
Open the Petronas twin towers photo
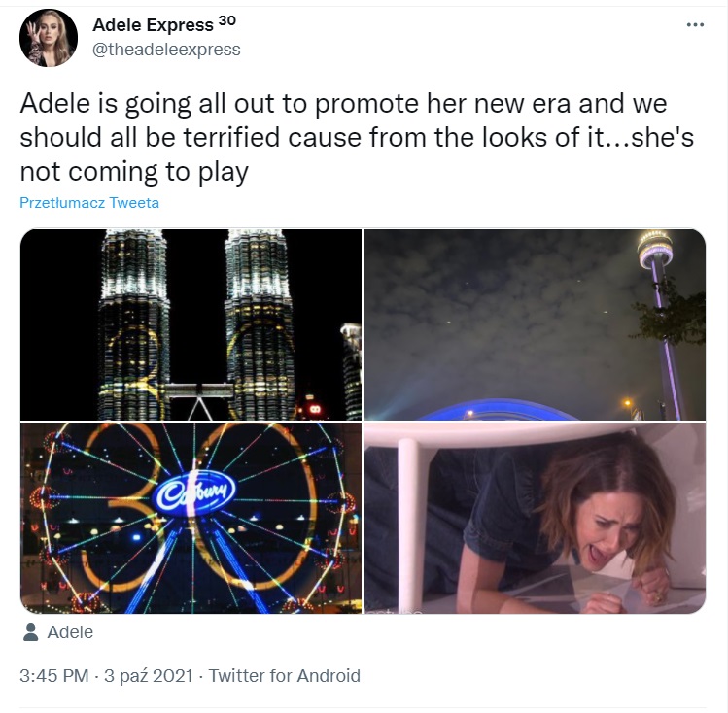click(x=191, y=324)
